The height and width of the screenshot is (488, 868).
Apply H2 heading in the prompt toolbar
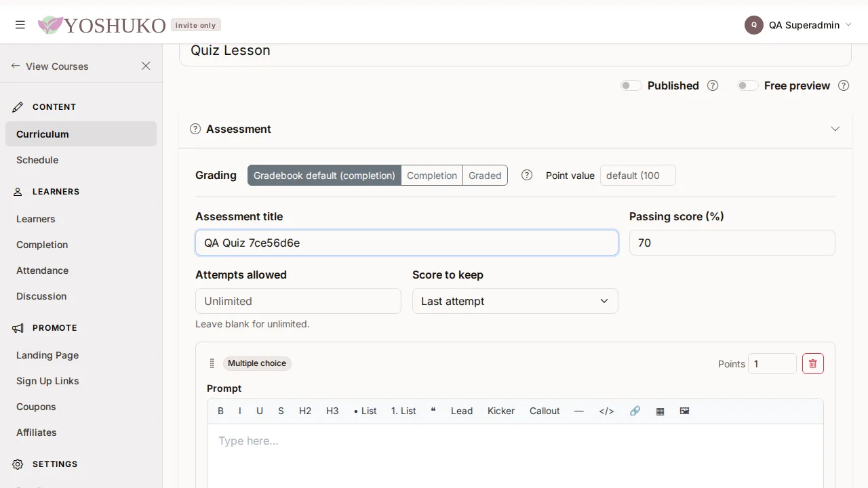pyautogui.click(x=305, y=411)
